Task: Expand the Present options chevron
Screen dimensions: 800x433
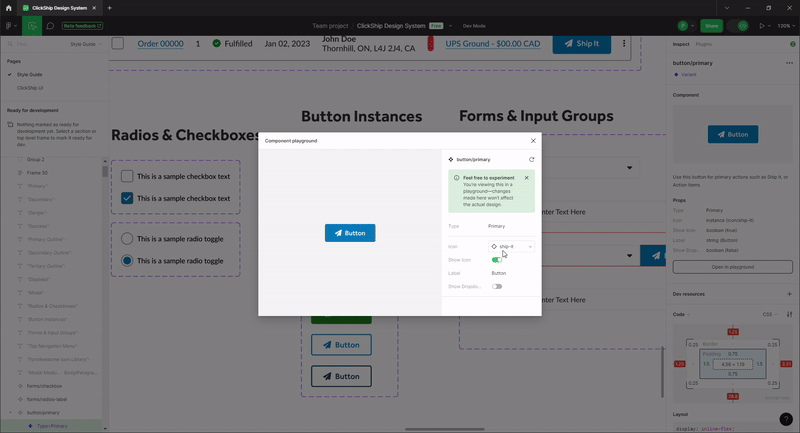Action: [x=769, y=26]
